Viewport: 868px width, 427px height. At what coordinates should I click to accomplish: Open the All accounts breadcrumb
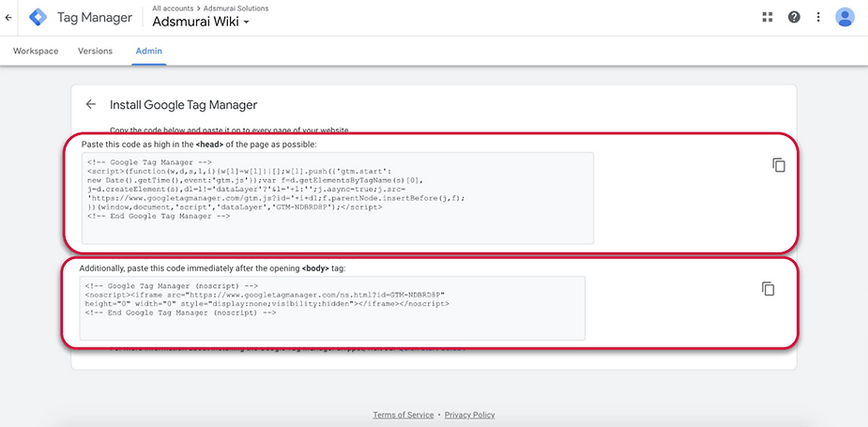click(173, 8)
